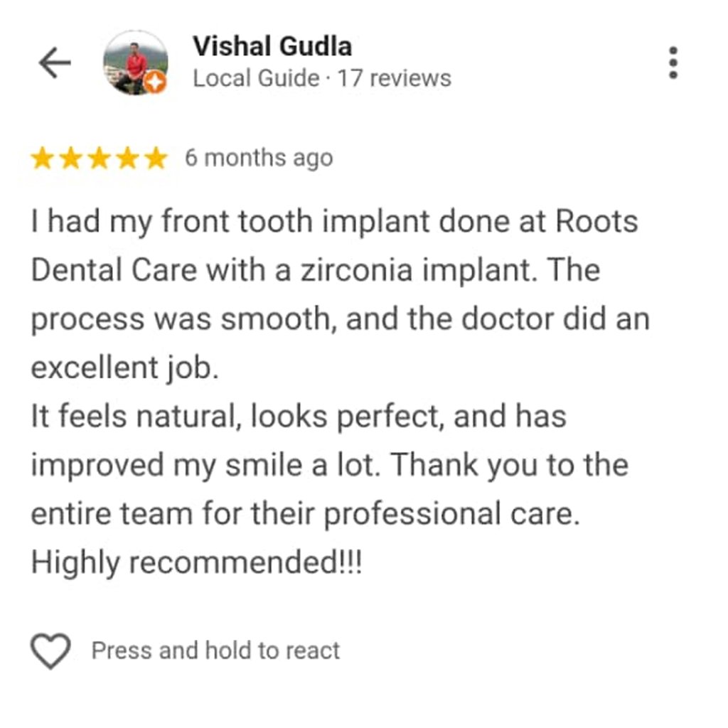The height and width of the screenshot is (728, 728).
Task: Select the fourth yellow rating star
Action: coord(127,159)
